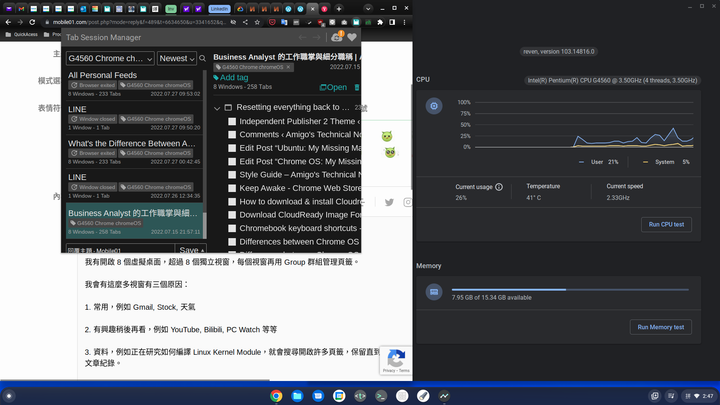
Task: Click the Current usage info icon
Action: [499, 187]
